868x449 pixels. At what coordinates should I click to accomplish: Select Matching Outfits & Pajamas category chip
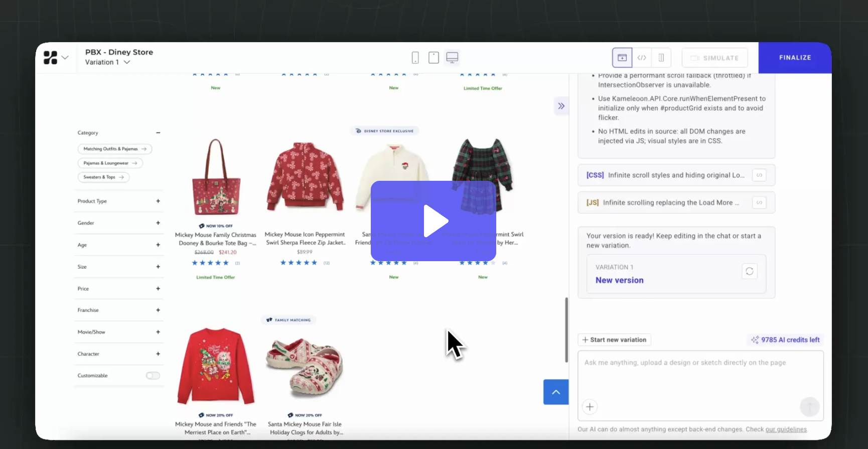click(115, 149)
